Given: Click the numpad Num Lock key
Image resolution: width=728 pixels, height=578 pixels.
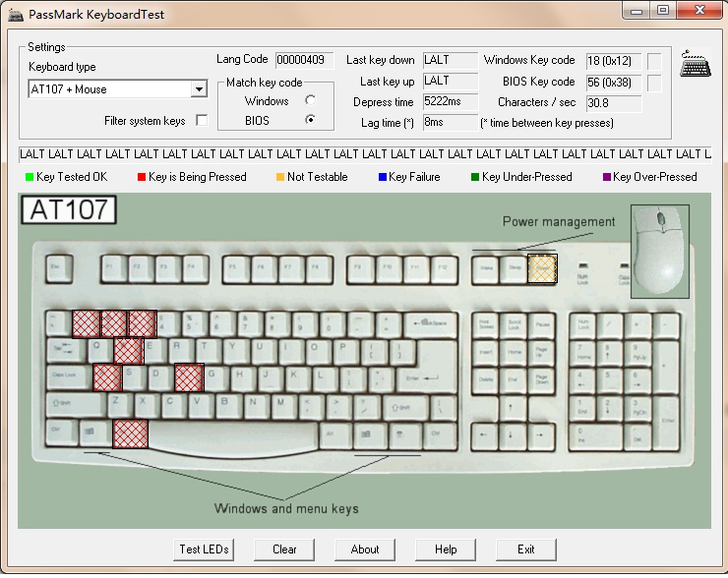Looking at the screenshot, I should (582, 325).
